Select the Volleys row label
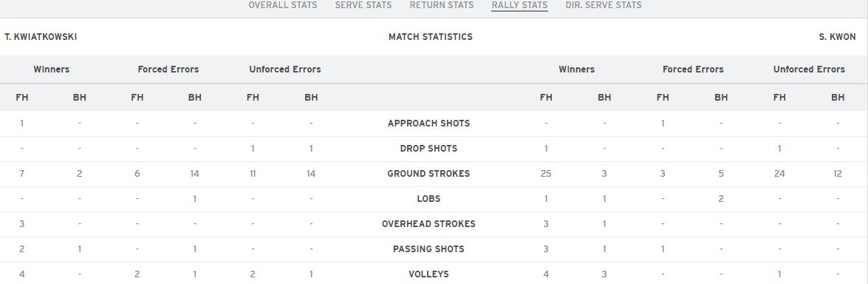 coord(429,274)
